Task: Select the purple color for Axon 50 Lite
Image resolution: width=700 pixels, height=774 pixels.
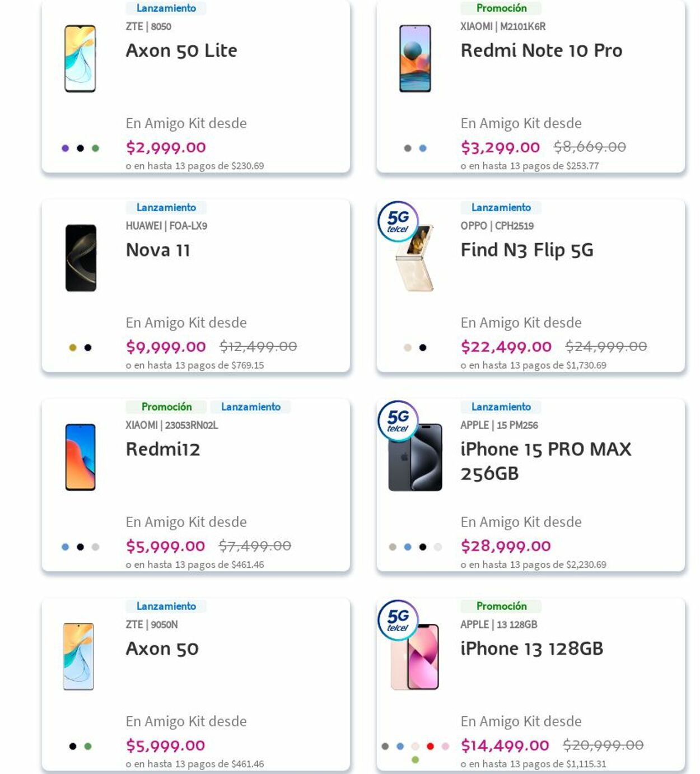Action: point(66,148)
